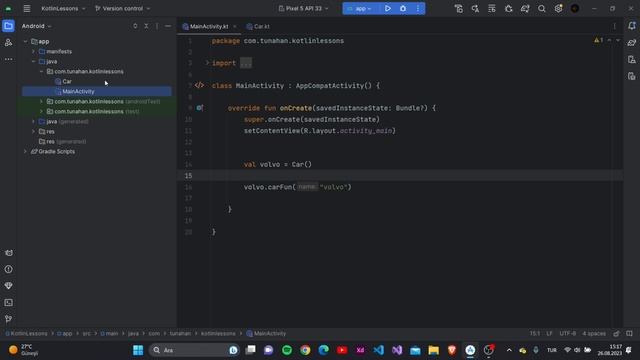
Task: Click kotlinlessons in breadcrumb bar
Action: pyautogui.click(x=218, y=333)
